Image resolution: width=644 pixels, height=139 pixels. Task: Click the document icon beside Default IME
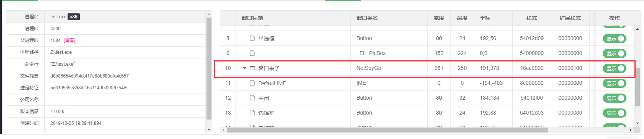pyautogui.click(x=252, y=83)
